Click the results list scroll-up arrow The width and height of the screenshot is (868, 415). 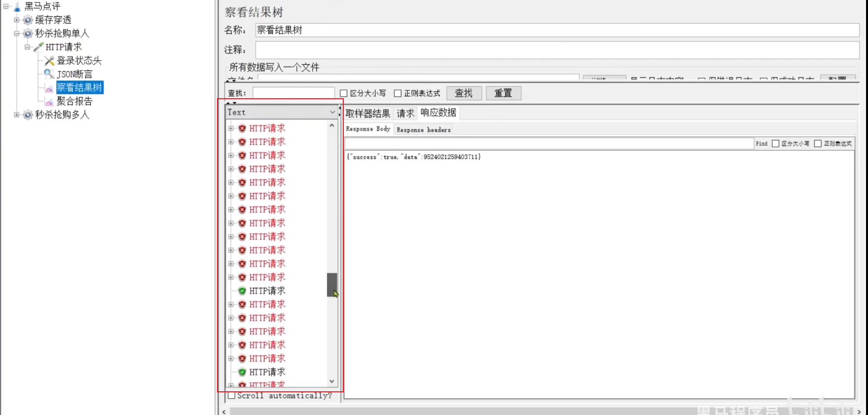(332, 126)
